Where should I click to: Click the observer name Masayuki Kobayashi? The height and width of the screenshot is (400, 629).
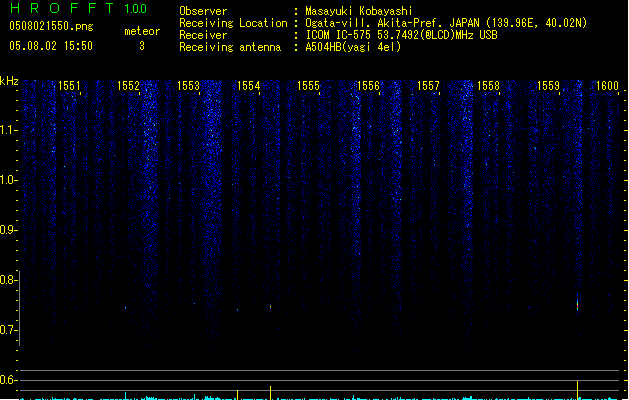point(359,11)
